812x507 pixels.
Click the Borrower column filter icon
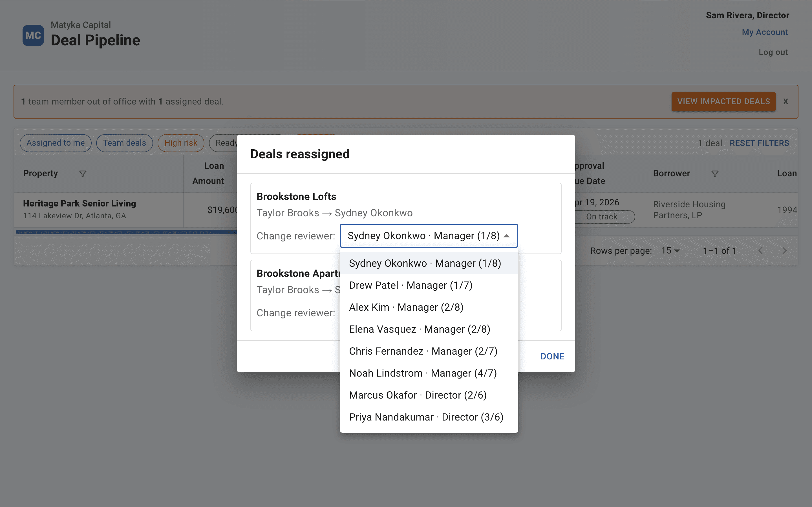coord(715,174)
